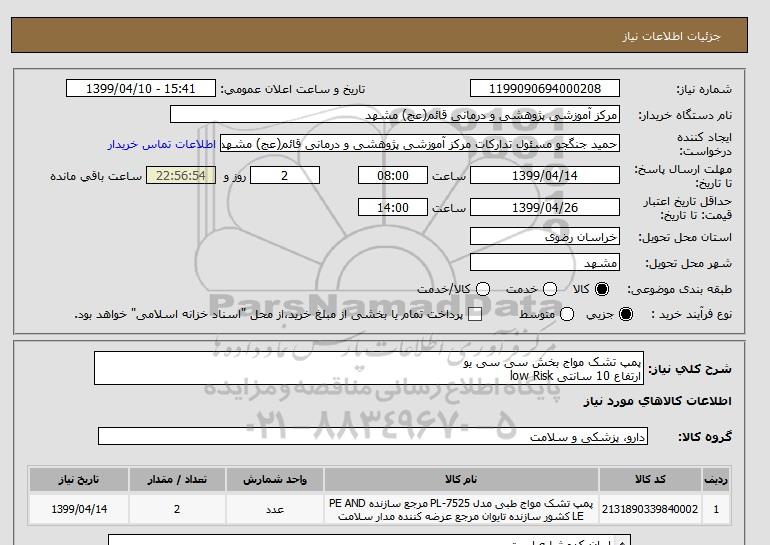Select the کالا radio button
Viewport: 770px width, 545px height.
coord(602,289)
